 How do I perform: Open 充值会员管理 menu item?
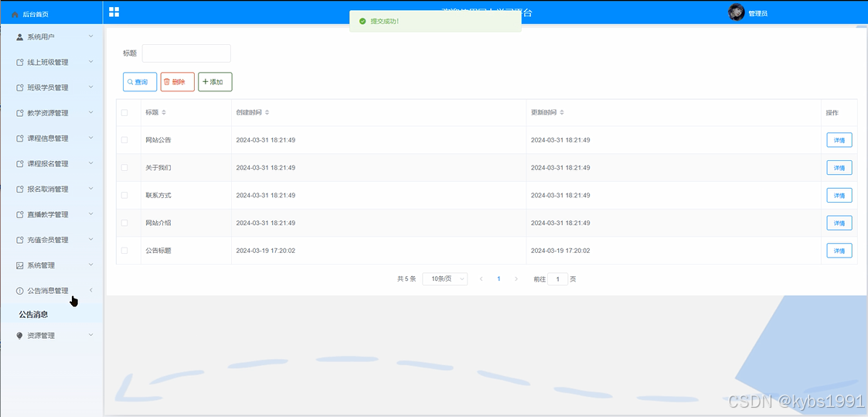52,241
